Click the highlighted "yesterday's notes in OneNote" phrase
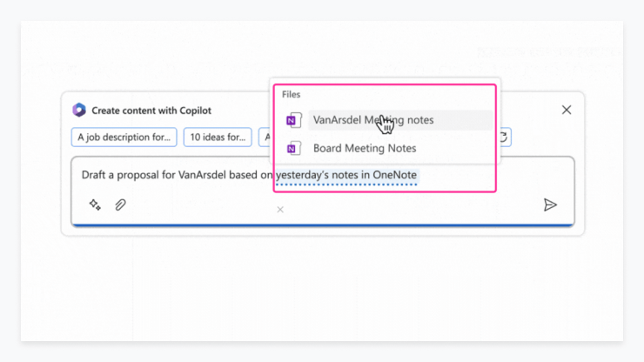This screenshot has height=362, width=644. tap(346, 175)
